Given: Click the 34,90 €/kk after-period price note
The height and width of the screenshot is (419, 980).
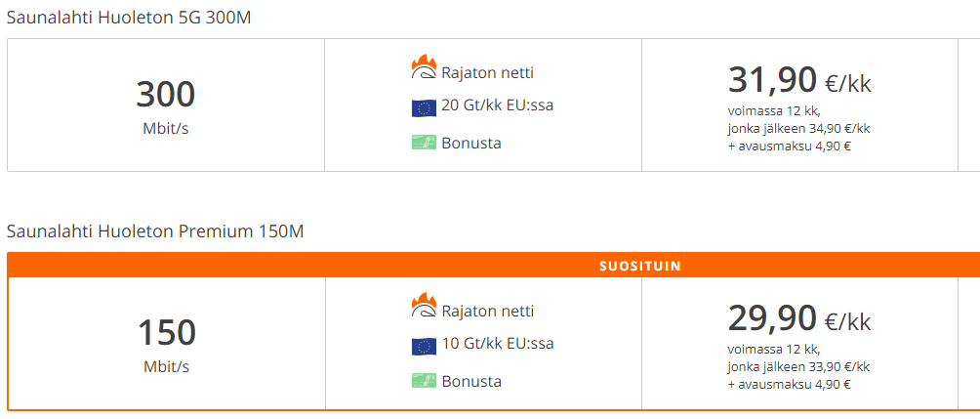Looking at the screenshot, I should tap(799, 129).
